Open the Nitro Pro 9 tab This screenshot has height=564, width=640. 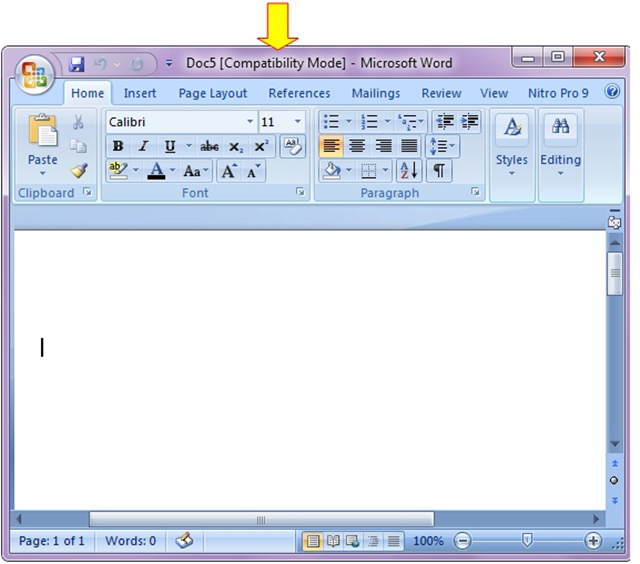(x=558, y=93)
